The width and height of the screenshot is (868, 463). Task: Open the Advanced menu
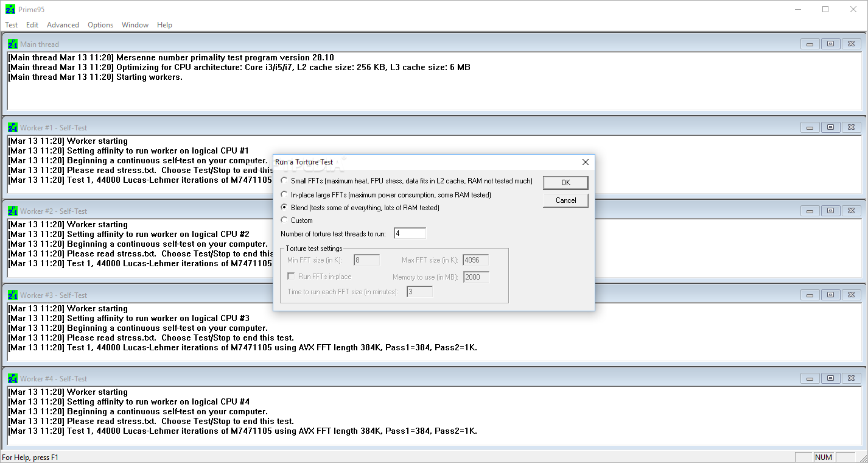point(63,25)
